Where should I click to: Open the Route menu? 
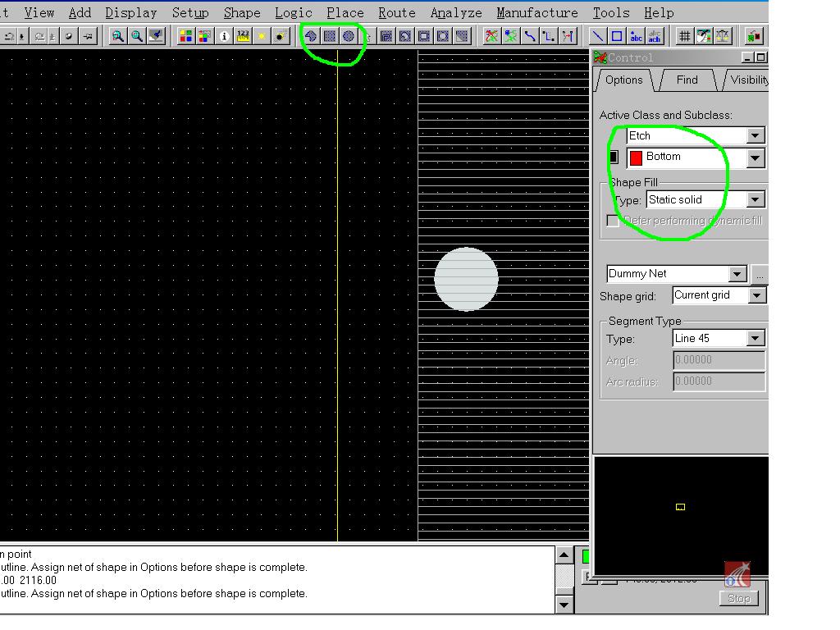pyautogui.click(x=396, y=12)
